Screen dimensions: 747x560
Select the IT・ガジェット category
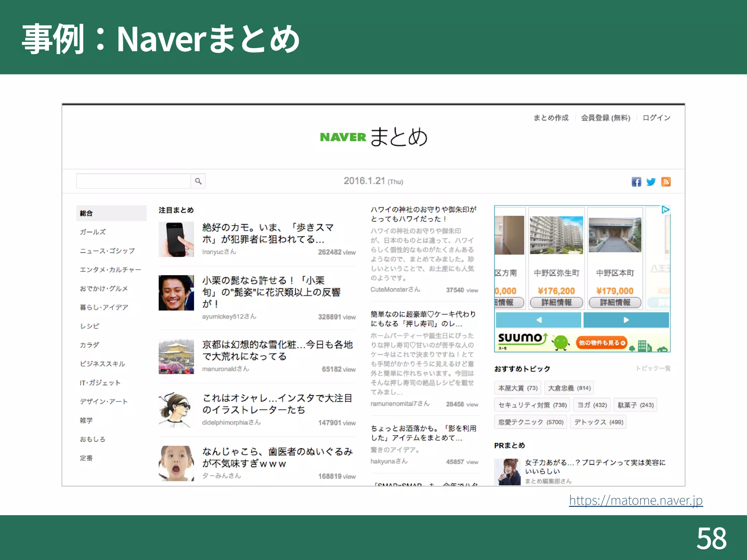(100, 383)
